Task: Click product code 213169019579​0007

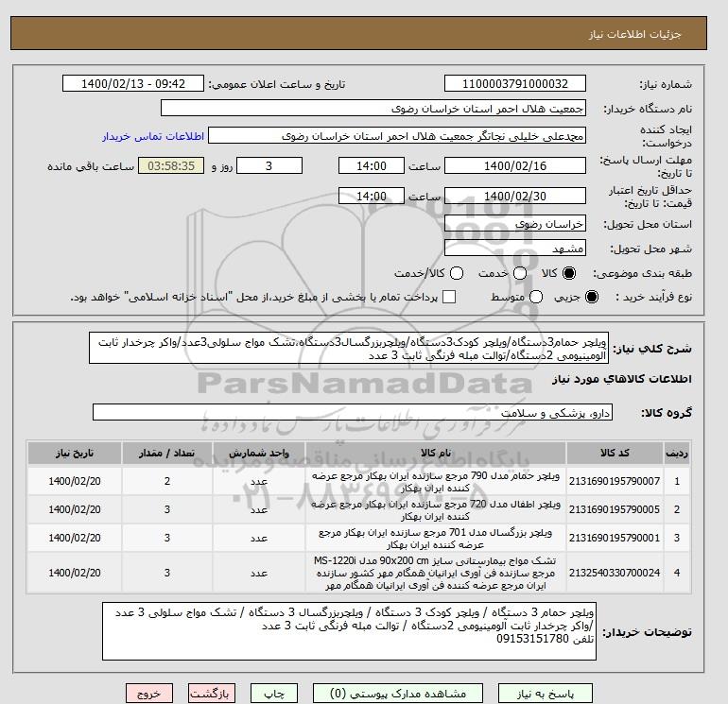Action: point(615,481)
